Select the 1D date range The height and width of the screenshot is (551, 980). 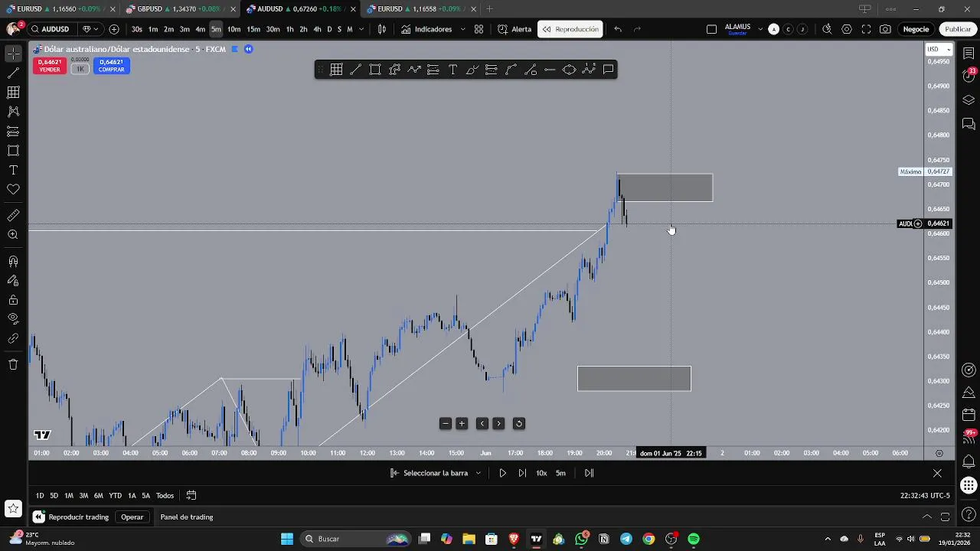point(40,495)
